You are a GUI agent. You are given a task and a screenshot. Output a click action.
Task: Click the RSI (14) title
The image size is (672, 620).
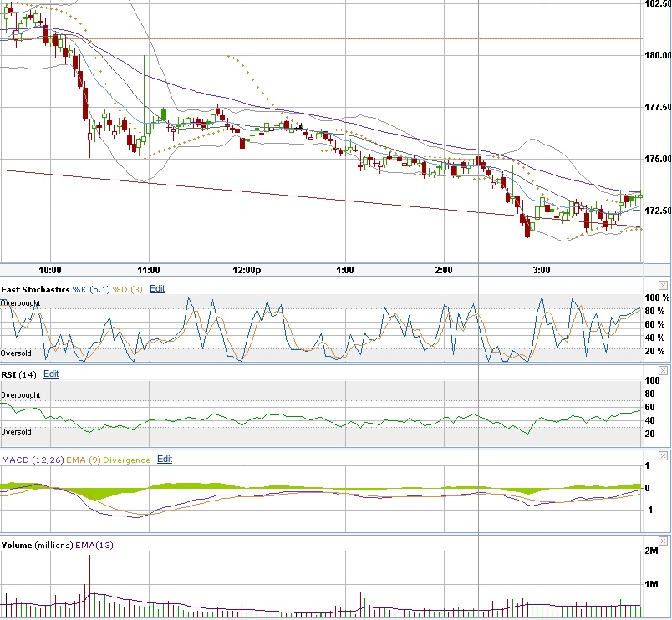pos(19,374)
